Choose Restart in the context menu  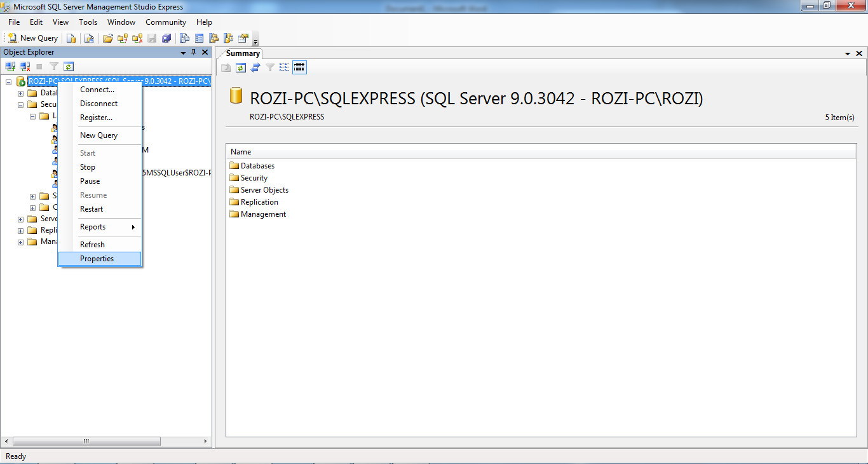tap(99, 209)
